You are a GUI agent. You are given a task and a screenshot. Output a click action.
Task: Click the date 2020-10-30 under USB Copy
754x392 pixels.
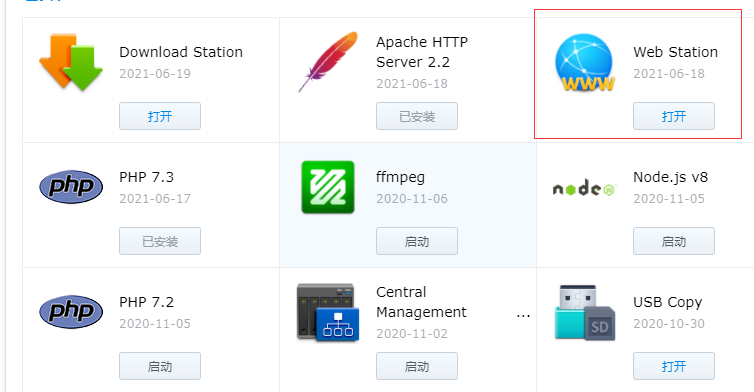[669, 324]
